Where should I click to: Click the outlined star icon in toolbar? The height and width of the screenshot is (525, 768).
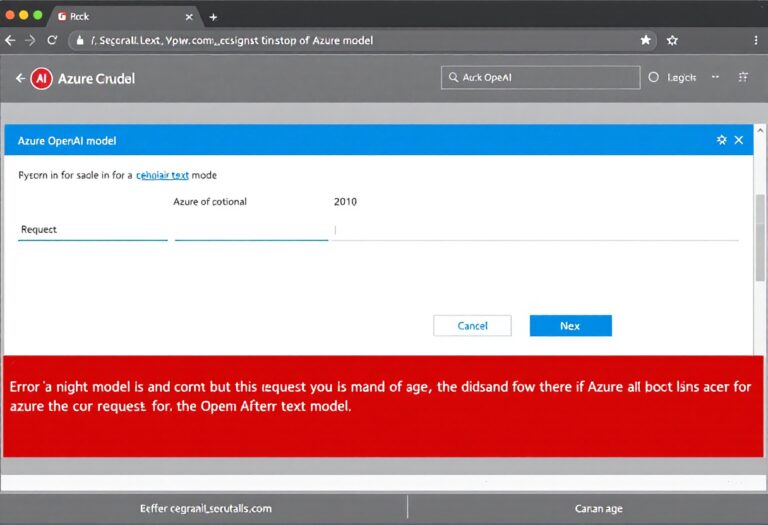click(x=672, y=40)
